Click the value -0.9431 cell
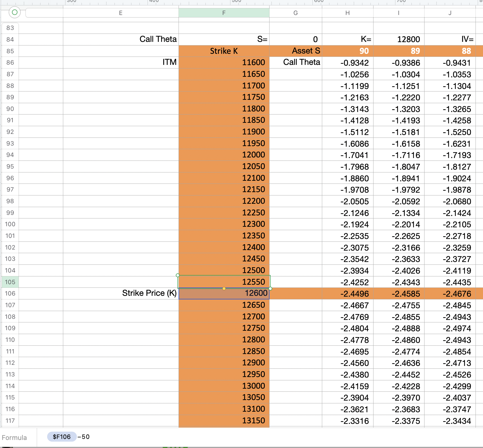Image resolution: width=483 pixels, height=448 pixels. pos(450,63)
